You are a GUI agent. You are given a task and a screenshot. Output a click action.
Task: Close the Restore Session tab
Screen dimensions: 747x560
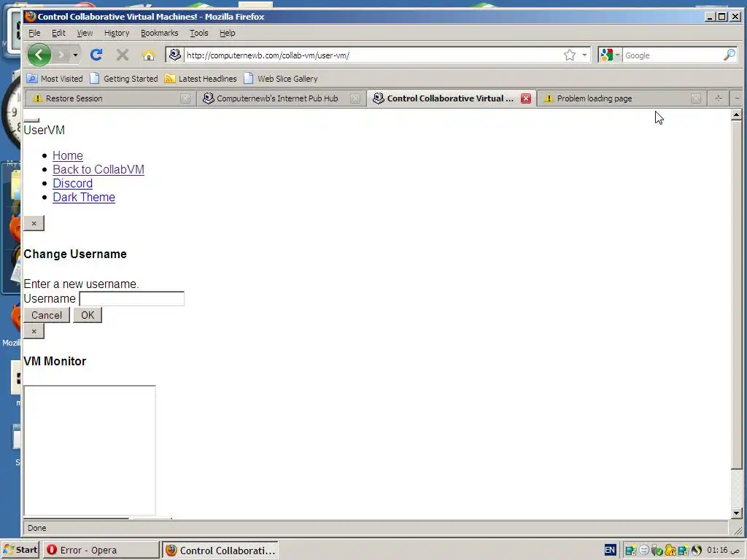[x=185, y=98]
